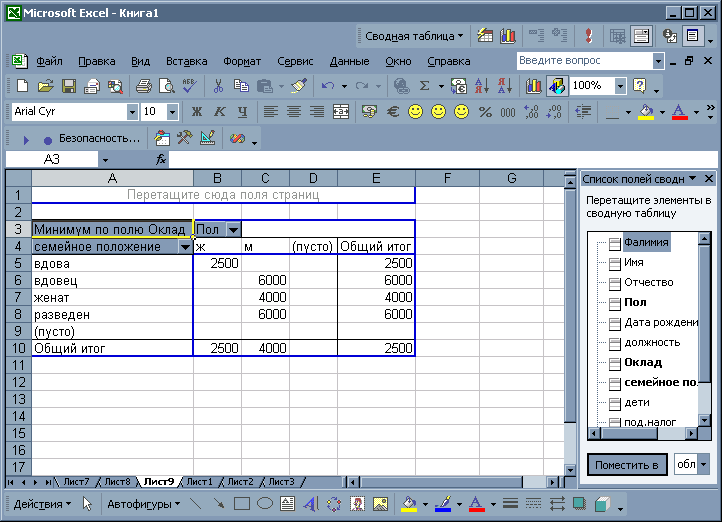Screen dimensions: 722x522
Task: Insert Text Box on drawing toolbar
Action: [x=288, y=504]
